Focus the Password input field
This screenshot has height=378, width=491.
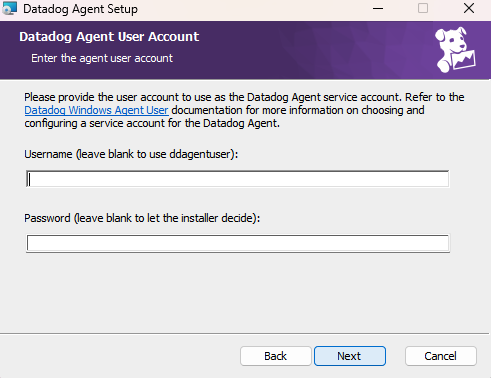tap(238, 243)
